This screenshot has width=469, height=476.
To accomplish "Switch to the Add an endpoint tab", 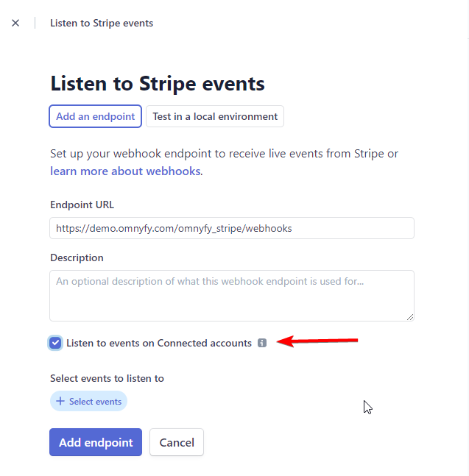I will 96,116.
